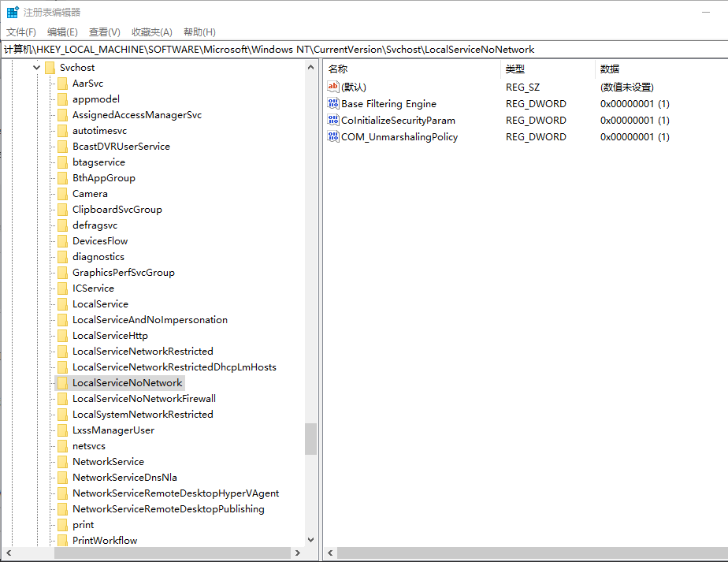Click the registry path address bar
The height and width of the screenshot is (562, 728).
(364, 49)
